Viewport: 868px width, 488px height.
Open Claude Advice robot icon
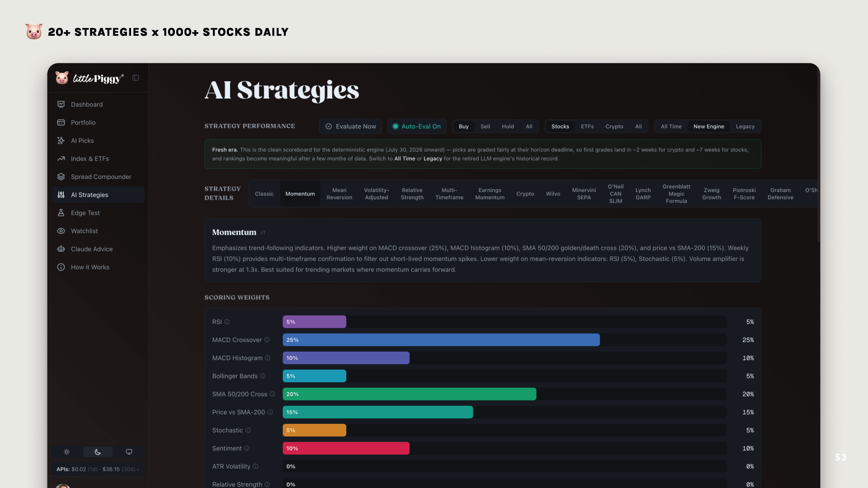tap(61, 249)
